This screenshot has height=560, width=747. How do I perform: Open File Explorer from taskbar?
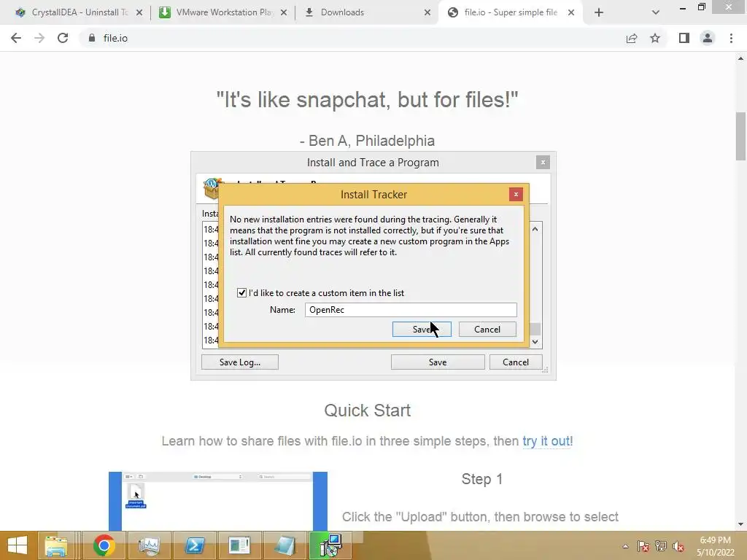(57, 545)
